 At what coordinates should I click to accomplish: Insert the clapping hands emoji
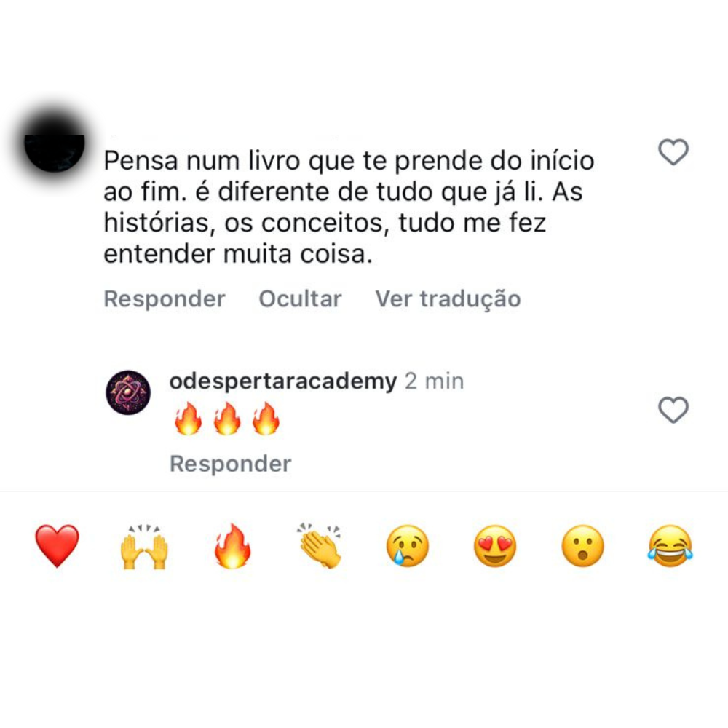(320, 546)
